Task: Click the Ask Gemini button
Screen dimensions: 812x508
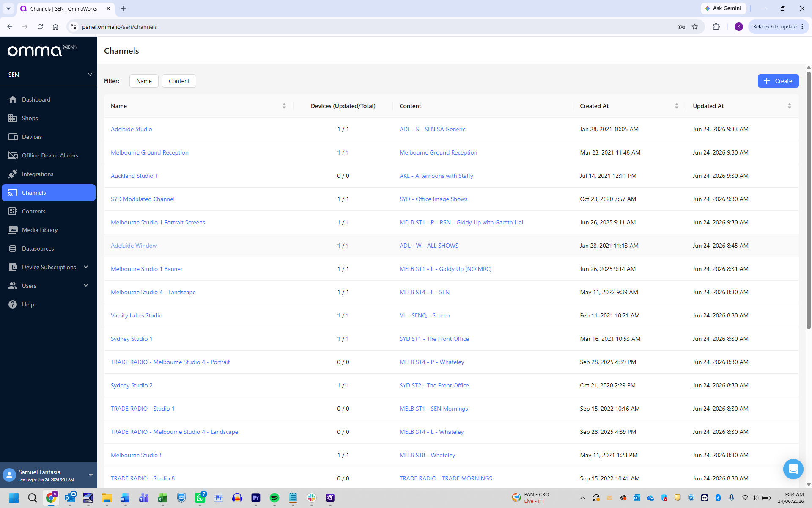Action: point(723,8)
